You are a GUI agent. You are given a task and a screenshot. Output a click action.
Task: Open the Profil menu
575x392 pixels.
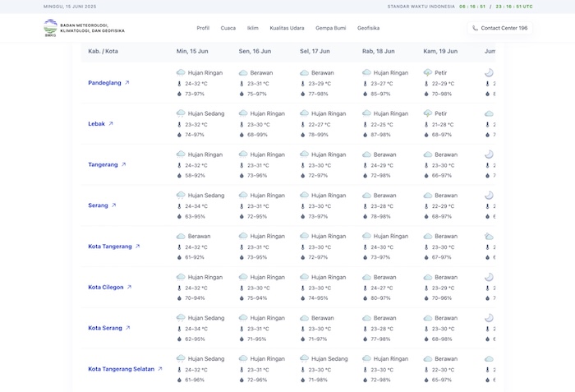[203, 28]
